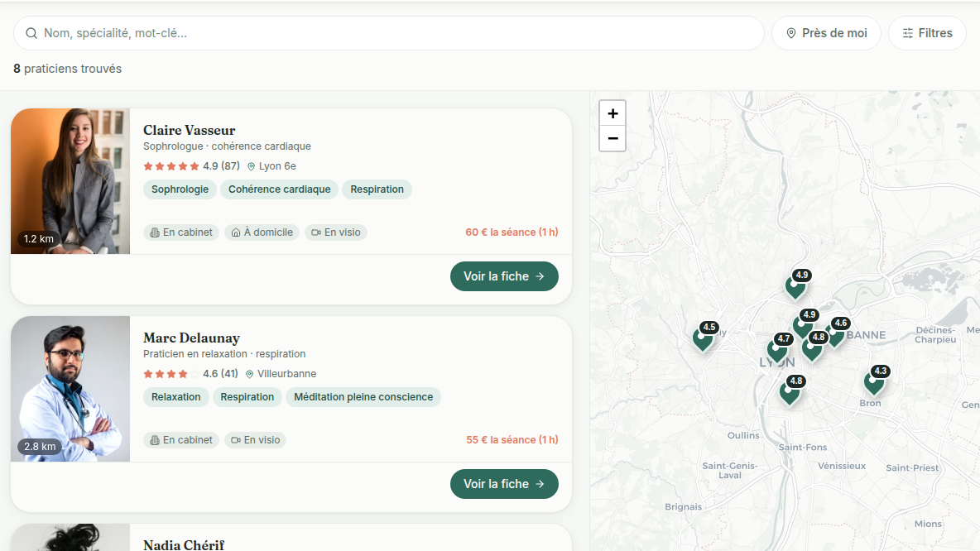The width and height of the screenshot is (980, 551).
Task: Select the Sophrologie tag
Action: tap(180, 189)
